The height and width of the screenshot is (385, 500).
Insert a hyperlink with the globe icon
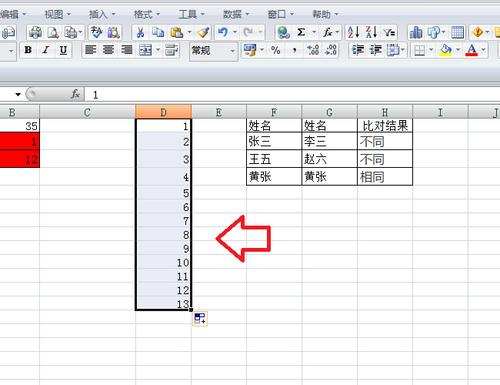click(x=283, y=32)
